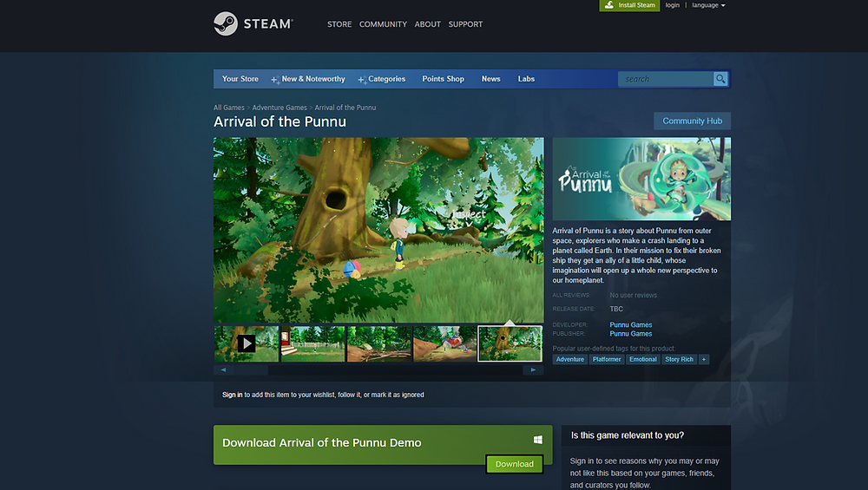
Task: Click the 'No user reviews' text
Action: click(x=634, y=296)
